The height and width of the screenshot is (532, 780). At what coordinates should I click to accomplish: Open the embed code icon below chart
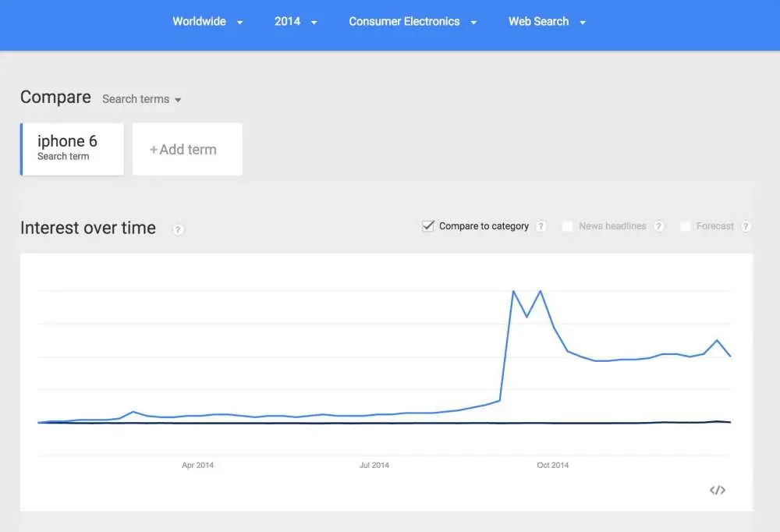[x=718, y=490]
